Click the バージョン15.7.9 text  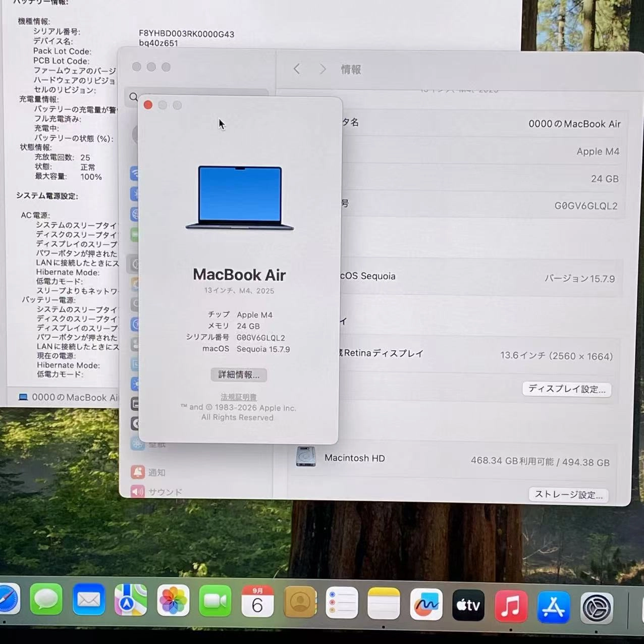click(x=579, y=279)
